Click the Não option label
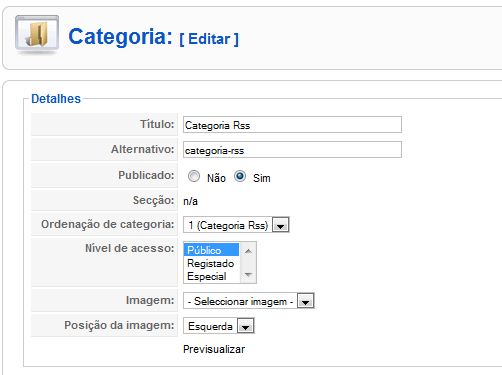The image size is (502, 375). (x=216, y=178)
